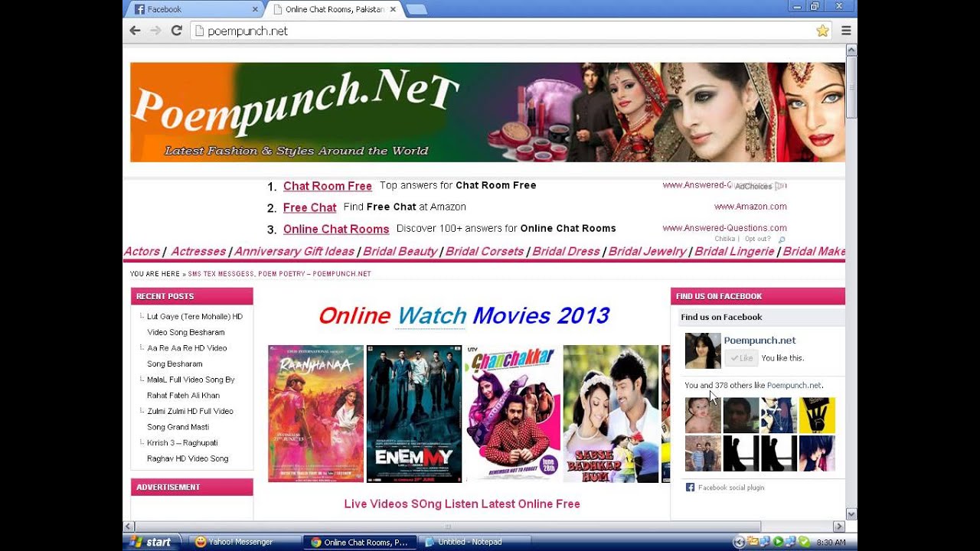Open the baby photo fan thumbnail
Viewport: 980px width, 551px height.
pyautogui.click(x=703, y=416)
